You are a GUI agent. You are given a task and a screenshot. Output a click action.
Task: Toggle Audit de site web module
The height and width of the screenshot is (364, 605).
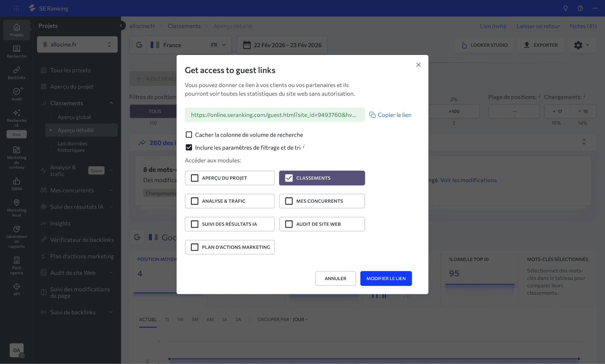[x=289, y=224]
